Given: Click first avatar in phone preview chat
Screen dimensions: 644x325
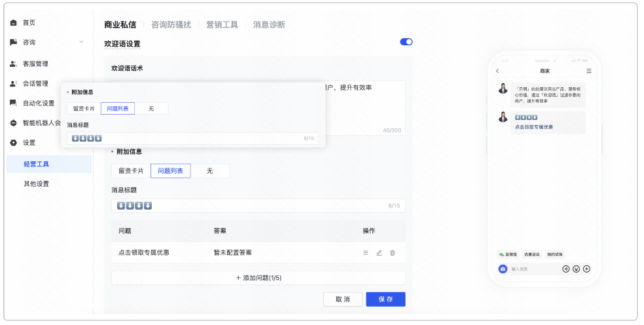Looking at the screenshot, I should [503, 88].
